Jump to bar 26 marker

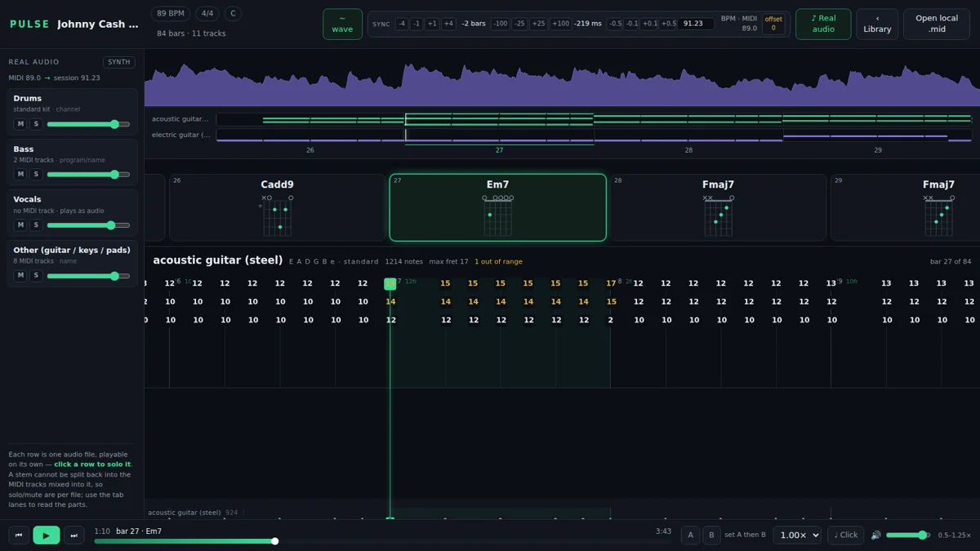[x=310, y=150]
